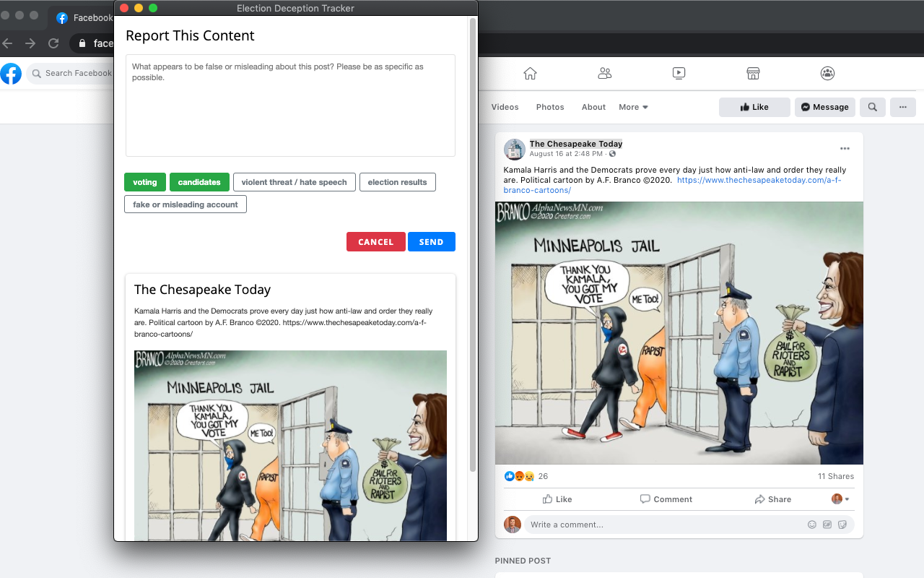This screenshot has width=924, height=578.
Task: Switch to the About tab
Action: pyautogui.click(x=593, y=107)
